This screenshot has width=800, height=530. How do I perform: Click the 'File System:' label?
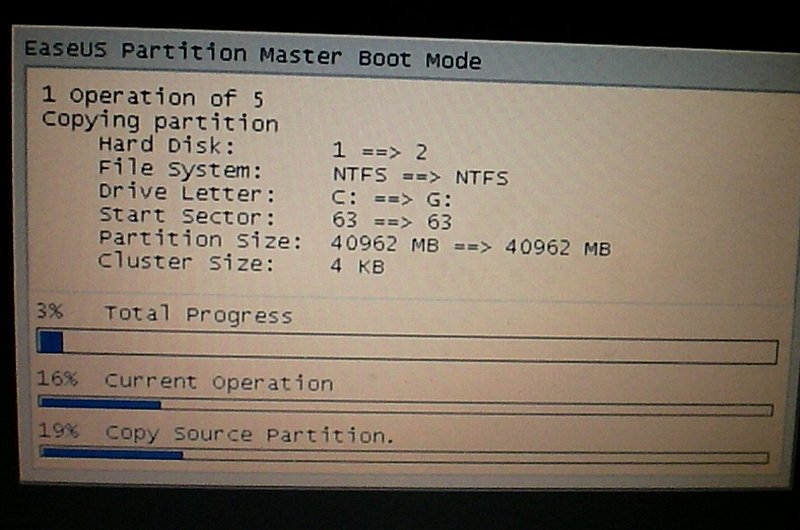tap(180, 169)
